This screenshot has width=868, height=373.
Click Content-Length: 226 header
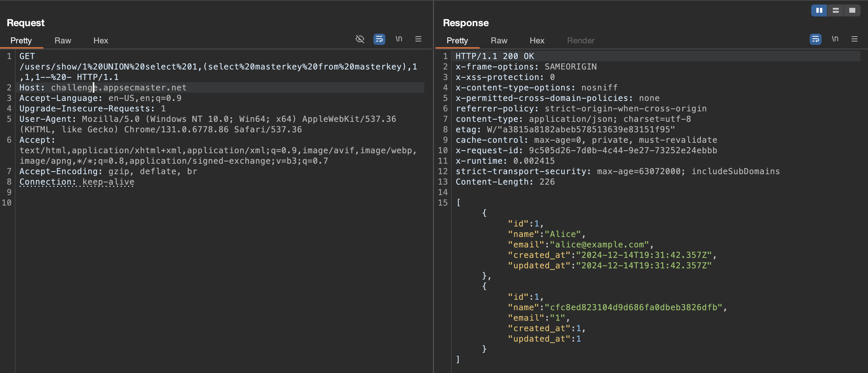coord(505,182)
